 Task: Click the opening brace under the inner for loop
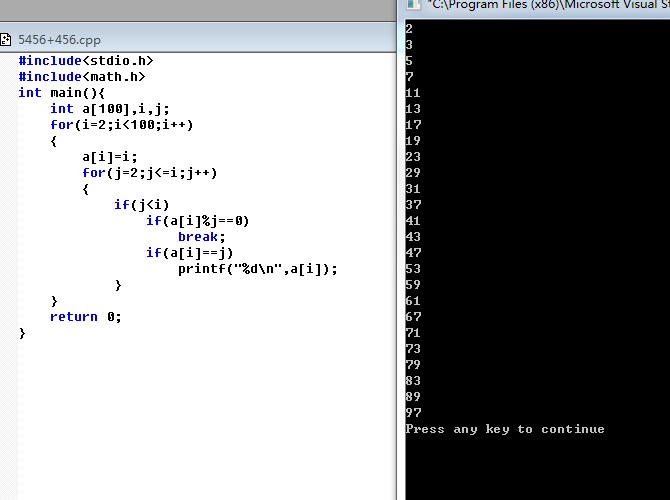pos(85,189)
